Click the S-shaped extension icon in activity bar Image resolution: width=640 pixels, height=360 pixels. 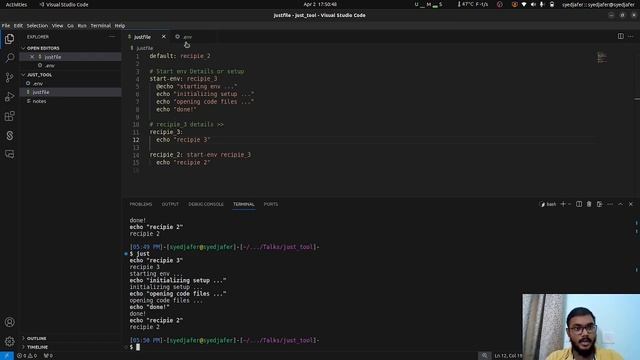(x=9, y=135)
